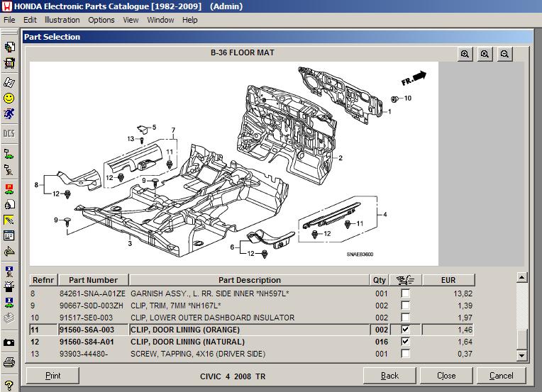Untick the checkbox for CLIP, DOOR LINING (ORANGE)

click(x=406, y=330)
